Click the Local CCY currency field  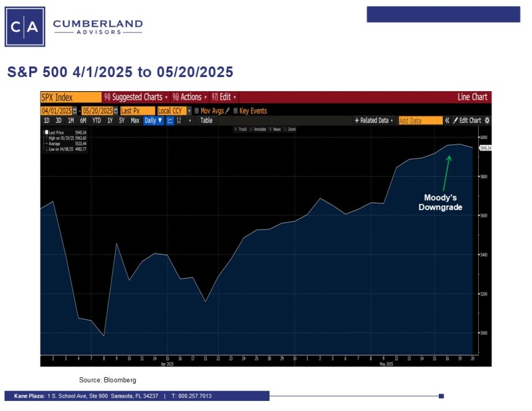pyautogui.click(x=172, y=111)
